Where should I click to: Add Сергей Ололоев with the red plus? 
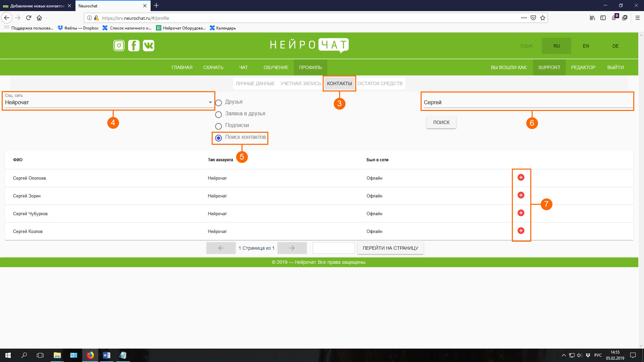pyautogui.click(x=521, y=177)
